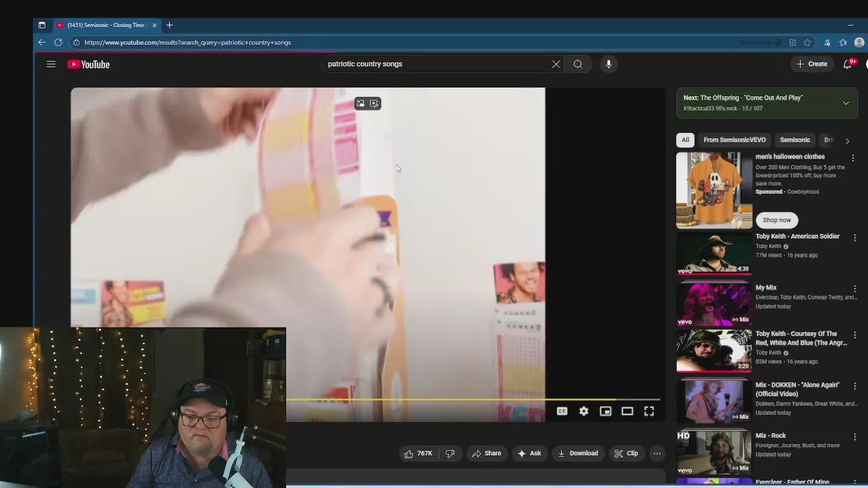
Task: View site information lock icon
Action: (77, 43)
